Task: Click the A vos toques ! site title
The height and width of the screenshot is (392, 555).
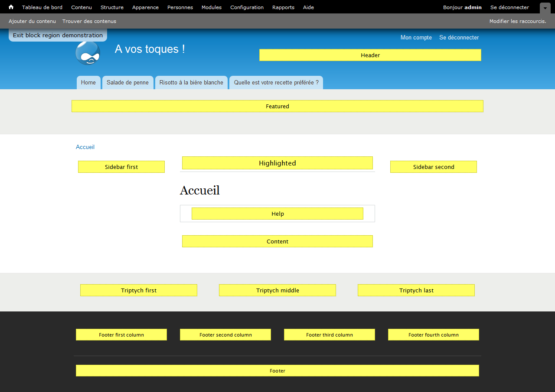Action: point(150,49)
